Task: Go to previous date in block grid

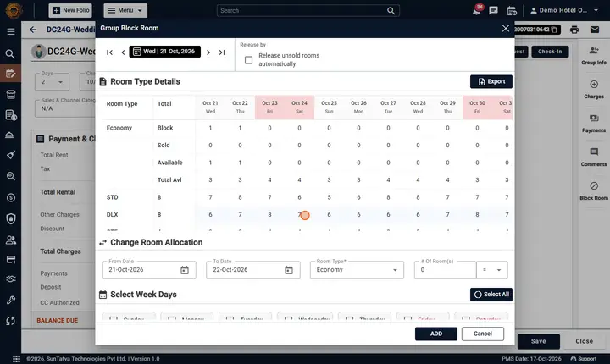Action: (x=123, y=52)
